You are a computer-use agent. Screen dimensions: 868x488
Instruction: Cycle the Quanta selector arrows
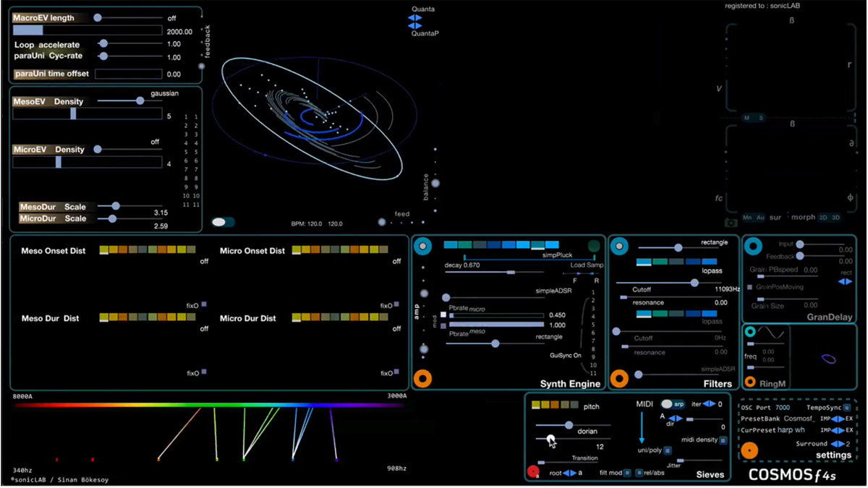[415, 18]
